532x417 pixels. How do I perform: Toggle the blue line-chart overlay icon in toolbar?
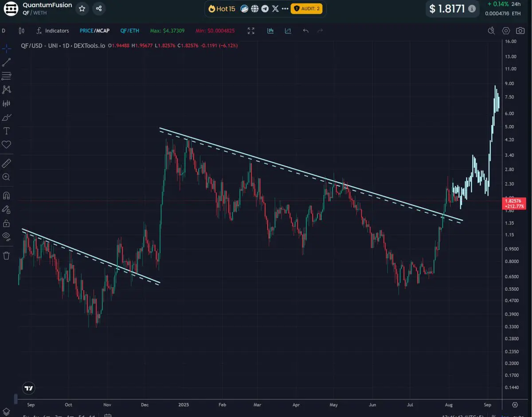coord(288,31)
